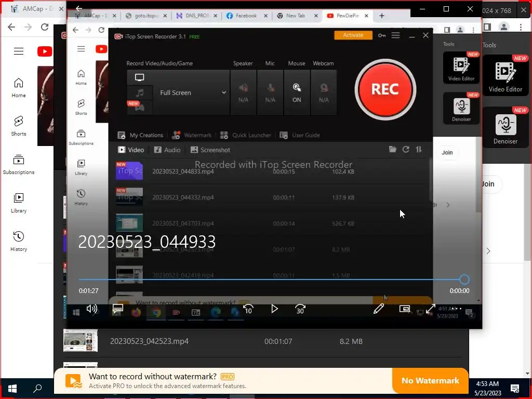Open the Chrome profile icon in the right background
This screenshot has height=399, width=532.
pyautogui.click(x=504, y=27)
